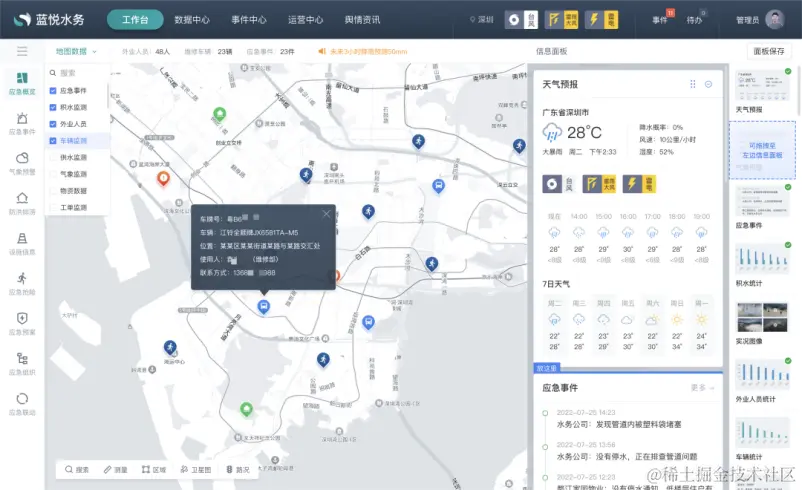The width and height of the screenshot is (802, 490).
Task: Switch to the 运营中心 tab
Action: pyautogui.click(x=305, y=20)
